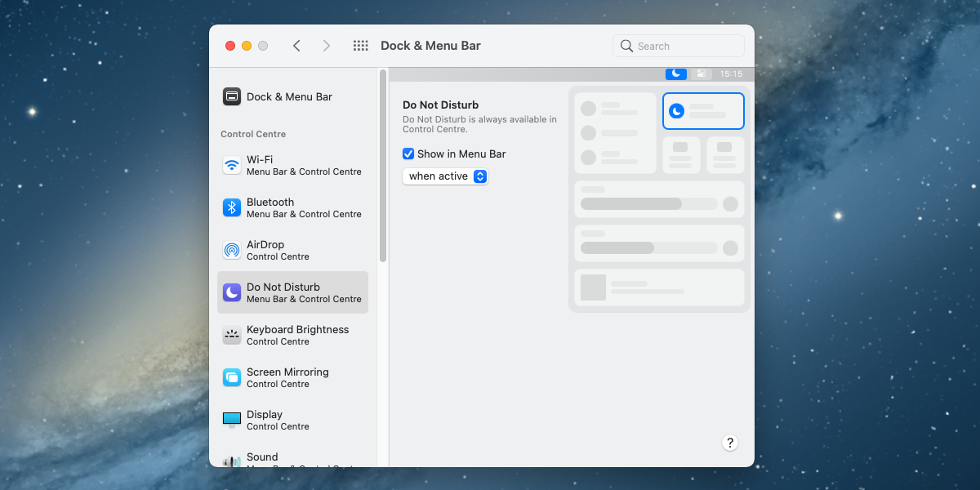
Task: Select Display in the sidebar list
Action: pos(292,420)
